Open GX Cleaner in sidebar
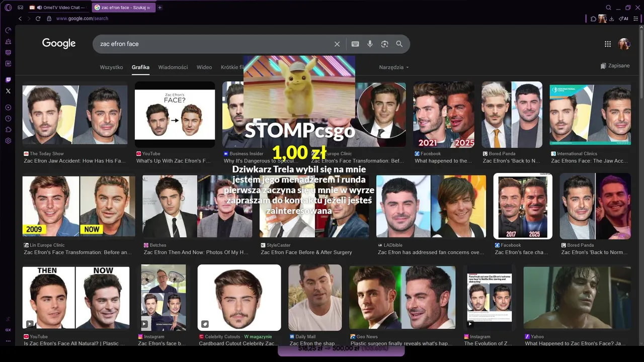This screenshot has width=644, height=362. tap(8, 41)
